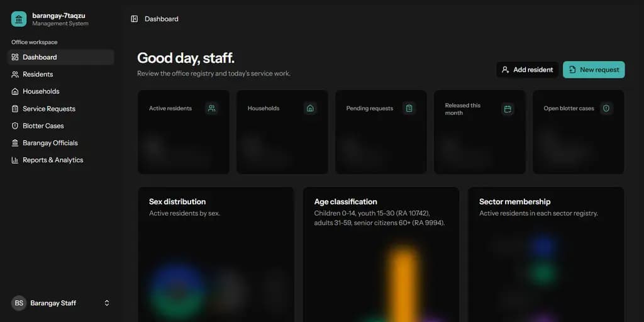Open the Dashboard menu item
The width and height of the screenshot is (644, 322).
[60, 57]
